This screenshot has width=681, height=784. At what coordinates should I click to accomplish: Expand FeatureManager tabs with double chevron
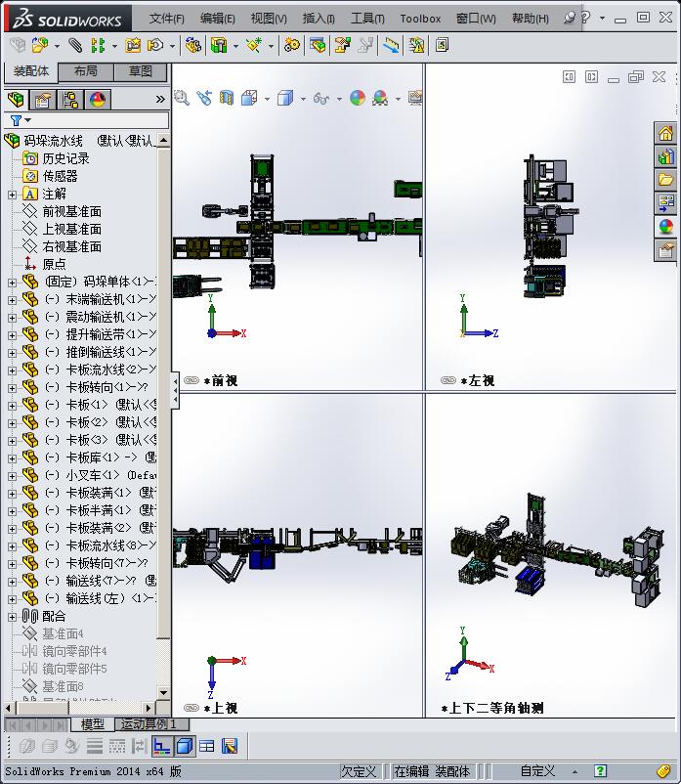[160, 99]
